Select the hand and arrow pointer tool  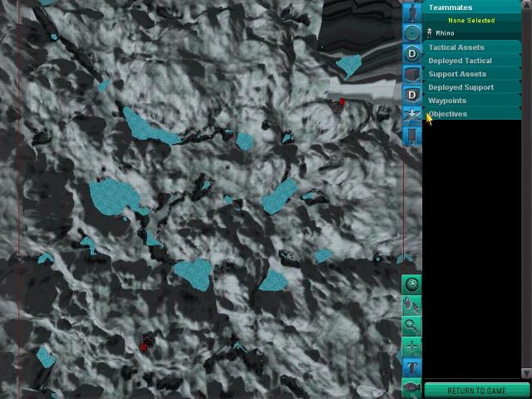pyautogui.click(x=412, y=305)
